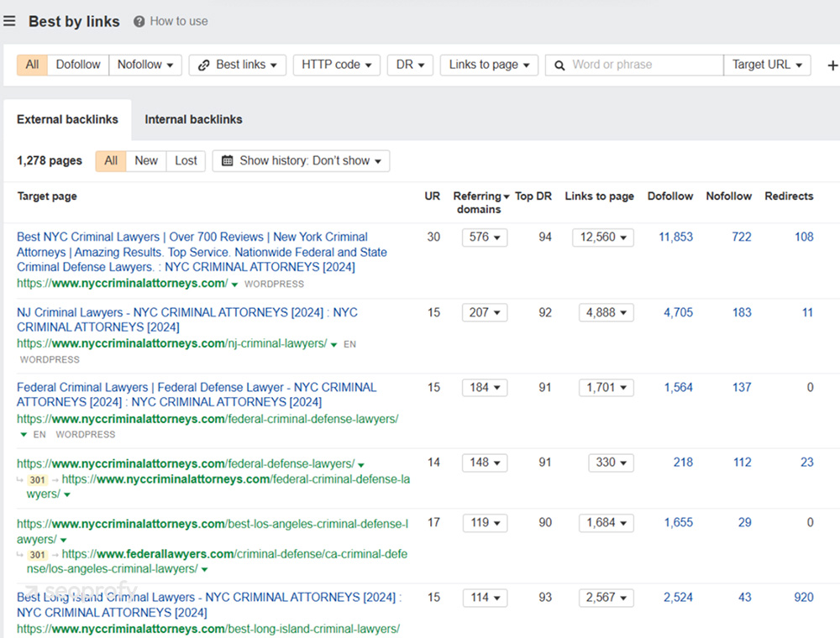840x638 pixels.
Task: Open the 23 redirects link
Action: (x=806, y=463)
